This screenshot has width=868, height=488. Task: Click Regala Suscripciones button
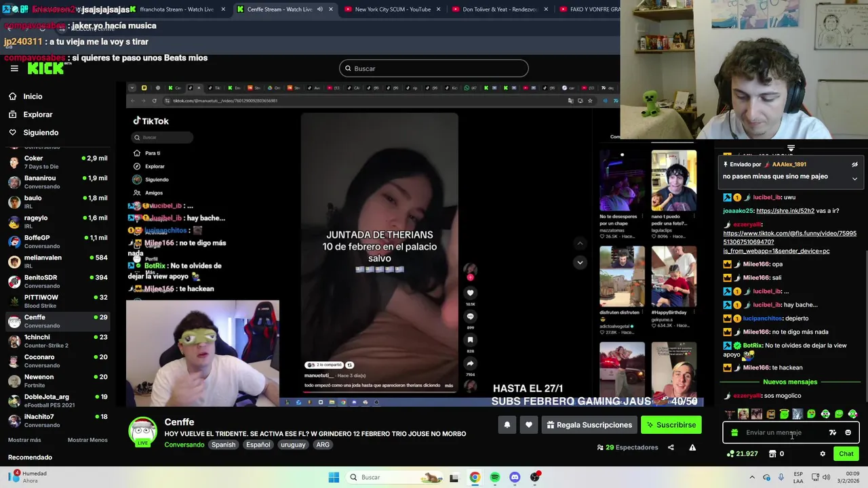click(589, 425)
